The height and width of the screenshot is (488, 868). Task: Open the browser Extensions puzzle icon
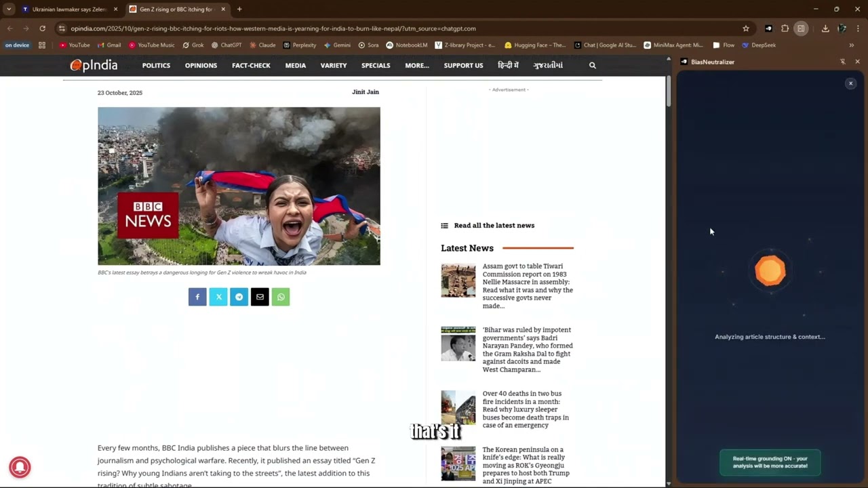785,28
